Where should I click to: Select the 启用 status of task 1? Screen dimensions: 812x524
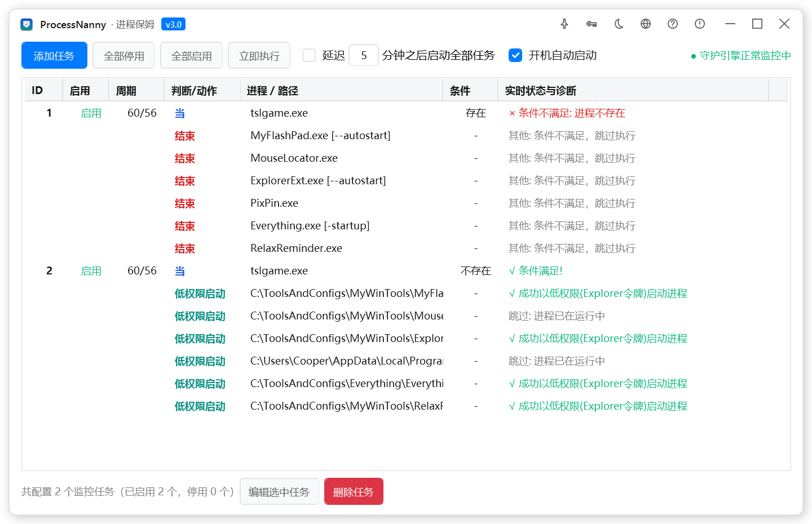(91, 113)
